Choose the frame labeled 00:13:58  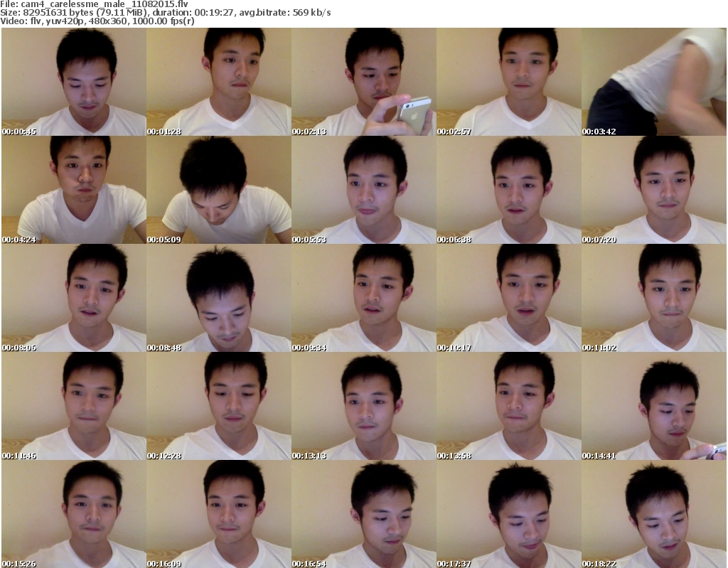(x=509, y=407)
